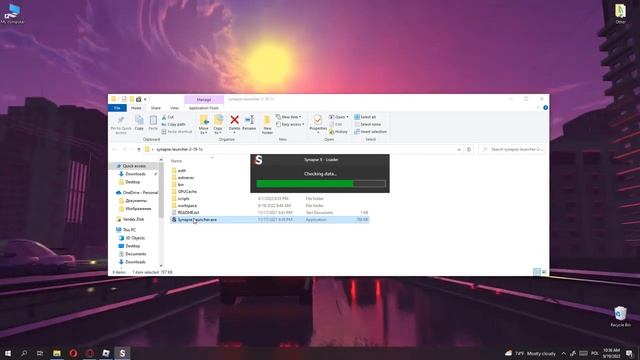Open the Easy access dropdown
The image size is (640, 360).
(290, 124)
